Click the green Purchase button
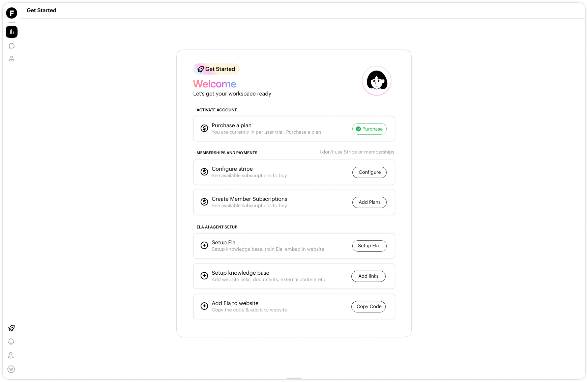The height and width of the screenshot is (382, 588). pos(370,129)
